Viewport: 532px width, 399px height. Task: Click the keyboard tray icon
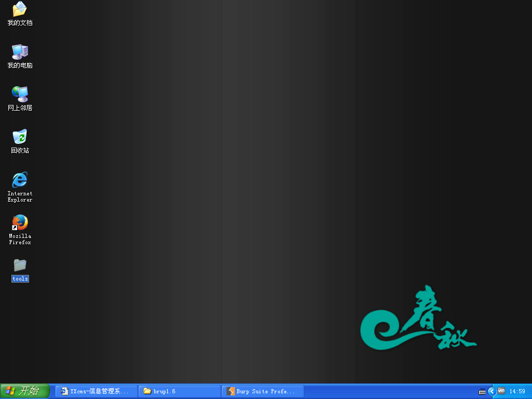[x=482, y=392]
